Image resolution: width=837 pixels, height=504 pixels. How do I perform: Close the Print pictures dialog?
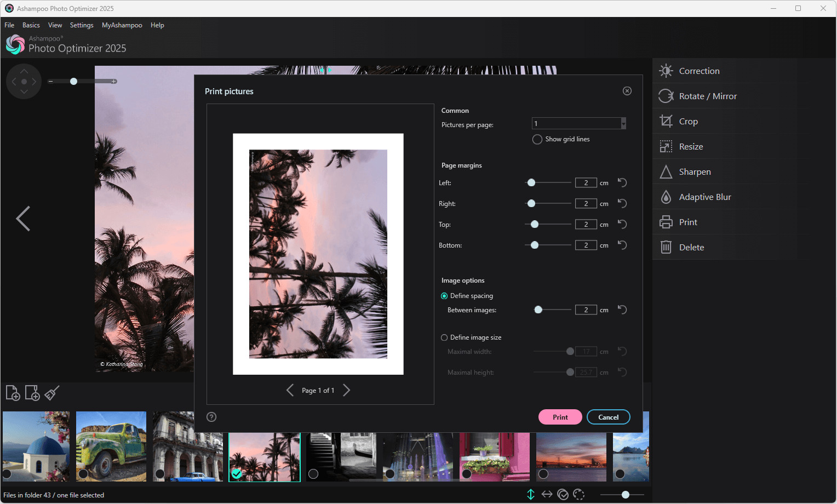coord(627,91)
